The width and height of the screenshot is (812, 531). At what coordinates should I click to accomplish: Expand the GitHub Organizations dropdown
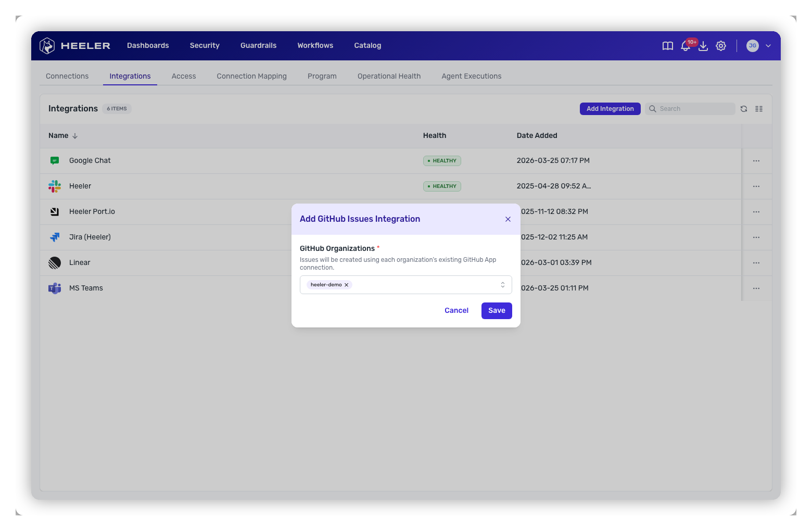(503, 285)
